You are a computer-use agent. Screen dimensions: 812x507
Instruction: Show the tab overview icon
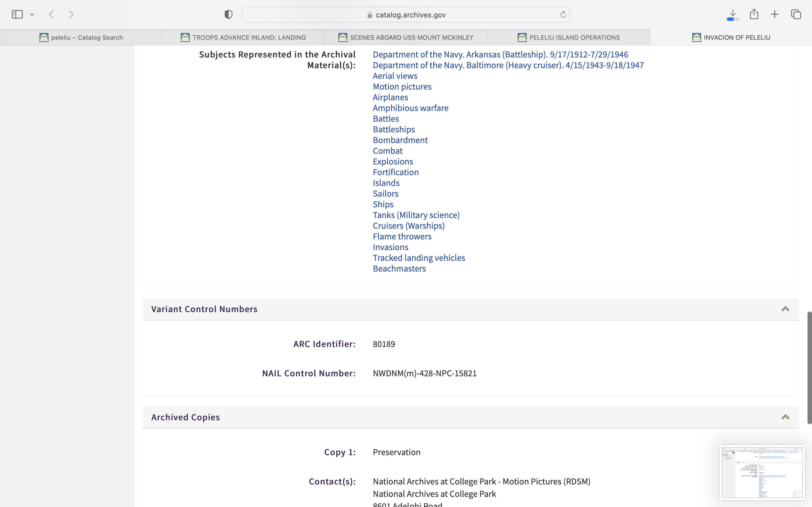pos(796,14)
